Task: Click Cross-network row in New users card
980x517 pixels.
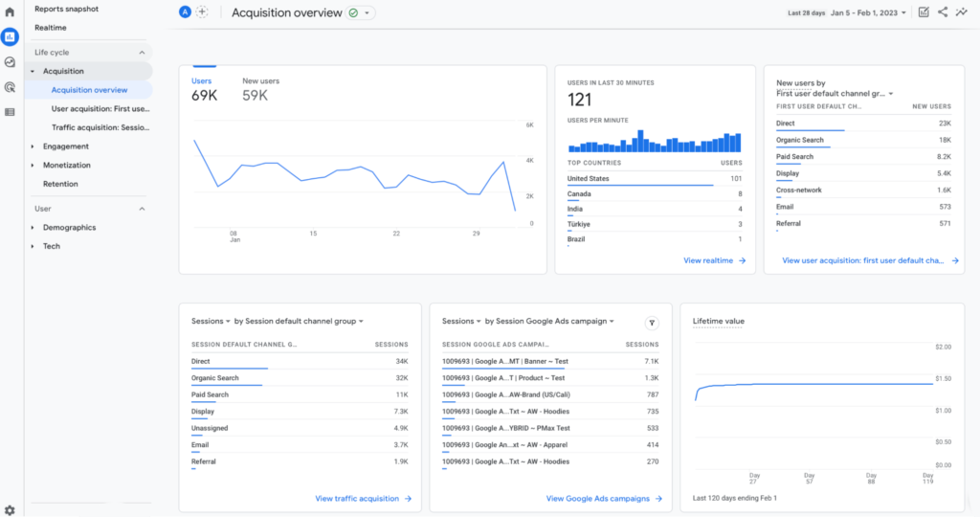Action: [863, 191]
